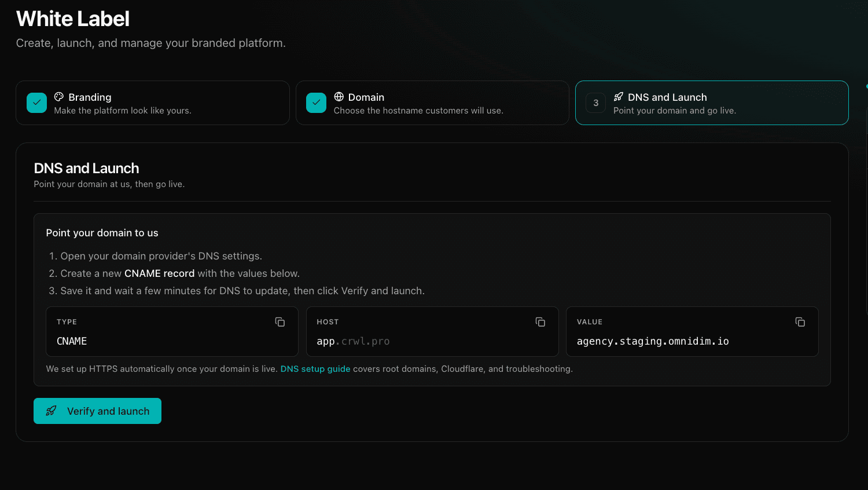
Task: Click 'Create, launch, and manage' tagline
Action: click(x=151, y=43)
